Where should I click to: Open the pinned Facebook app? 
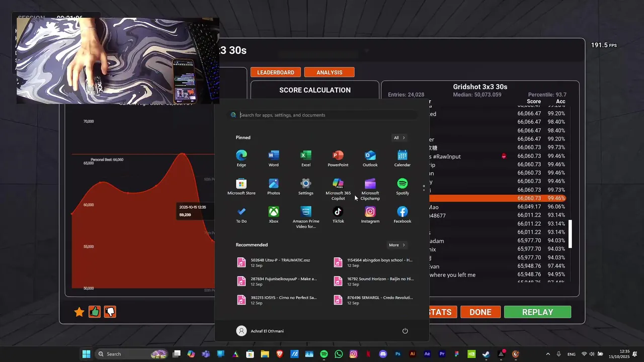403,215
